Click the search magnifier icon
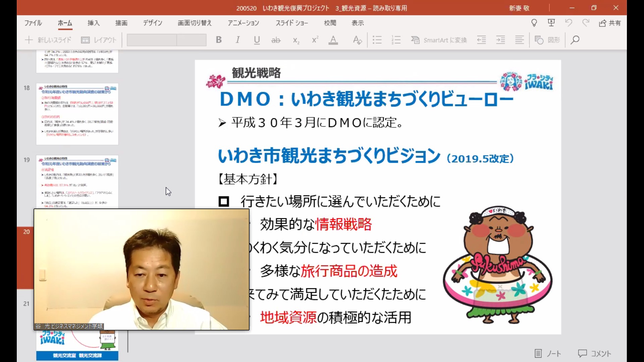This screenshot has width=644, height=362. point(575,40)
